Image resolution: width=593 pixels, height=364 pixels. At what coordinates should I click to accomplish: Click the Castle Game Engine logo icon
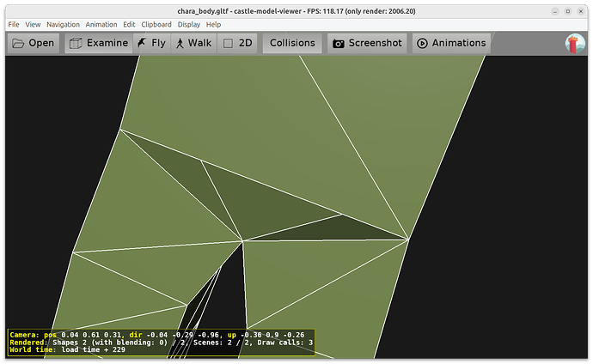575,44
